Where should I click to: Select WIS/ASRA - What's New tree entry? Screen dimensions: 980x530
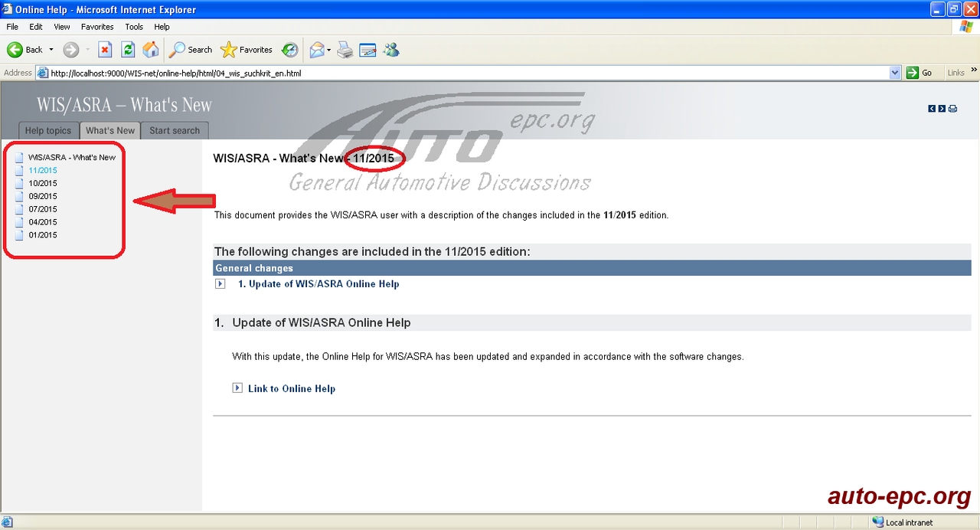72,158
